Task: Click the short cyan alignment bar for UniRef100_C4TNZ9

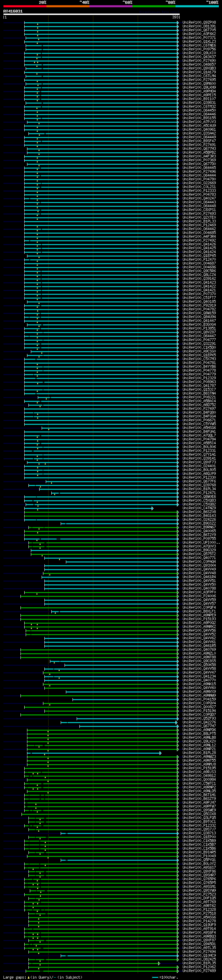Action: [89, 508]
